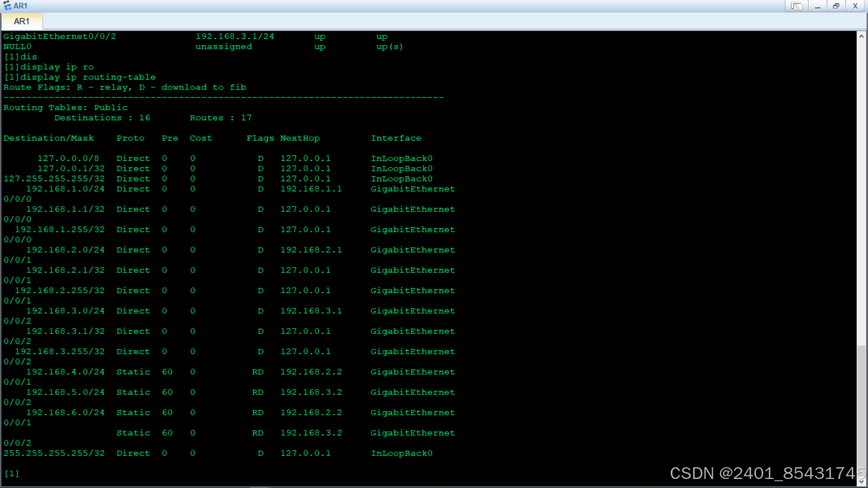Click the AR1 window title text

click(20, 6)
